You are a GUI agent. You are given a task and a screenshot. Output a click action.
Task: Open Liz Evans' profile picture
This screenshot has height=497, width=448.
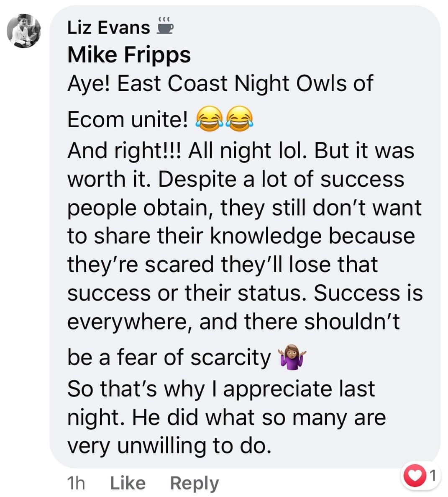pyautogui.click(x=24, y=31)
